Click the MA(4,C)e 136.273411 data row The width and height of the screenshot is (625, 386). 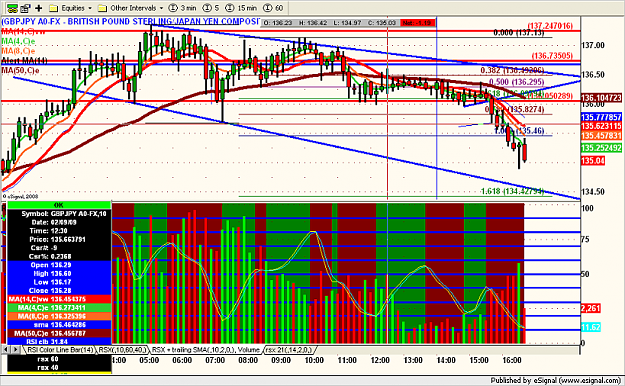coord(59,307)
